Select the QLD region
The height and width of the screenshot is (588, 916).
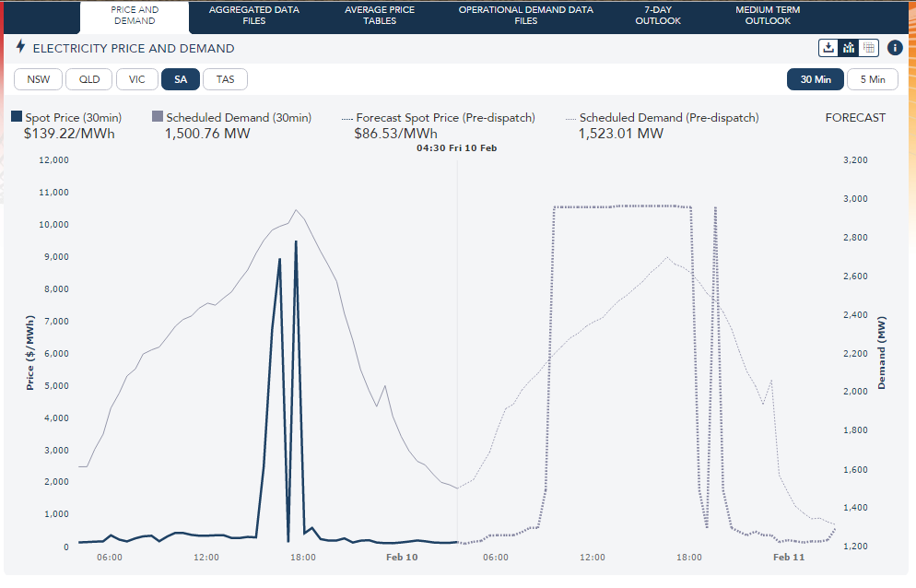pos(88,79)
